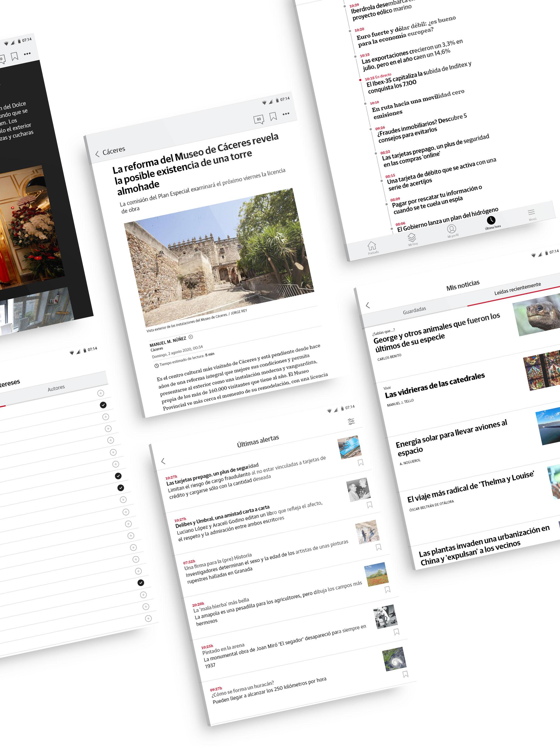
Task: Tap back chevron in Mis noticias
Action: 368,305
